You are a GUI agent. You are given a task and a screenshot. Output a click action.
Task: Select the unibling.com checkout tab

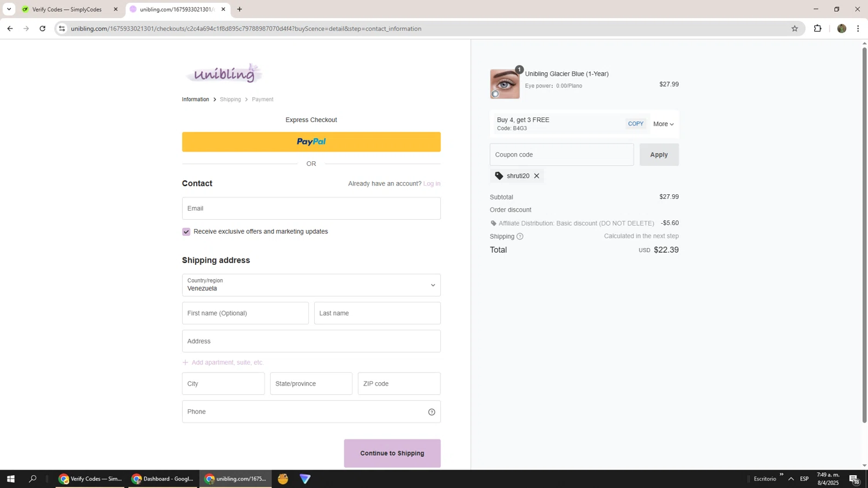[177, 9]
